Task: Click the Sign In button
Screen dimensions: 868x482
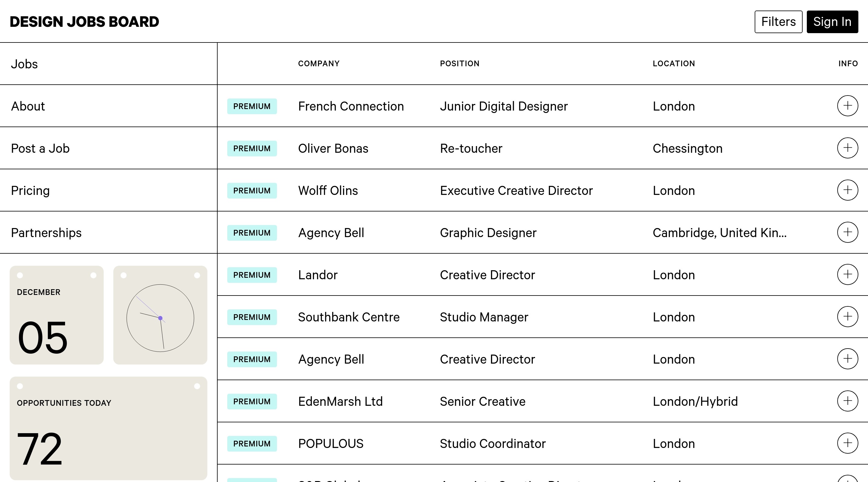Action: click(832, 22)
